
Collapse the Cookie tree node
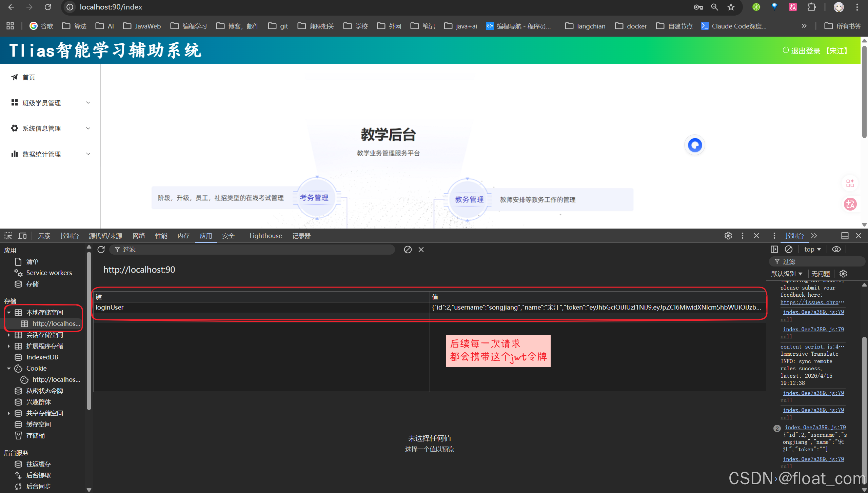[9, 369]
